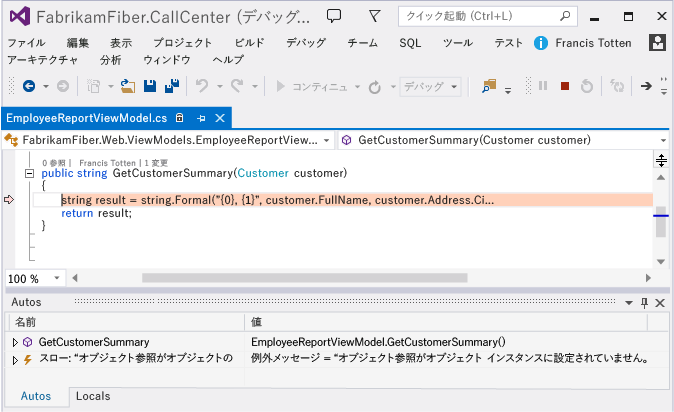This screenshot has width=674, height=412.
Task: Open the feedback speech bubble icon
Action: coord(334,16)
